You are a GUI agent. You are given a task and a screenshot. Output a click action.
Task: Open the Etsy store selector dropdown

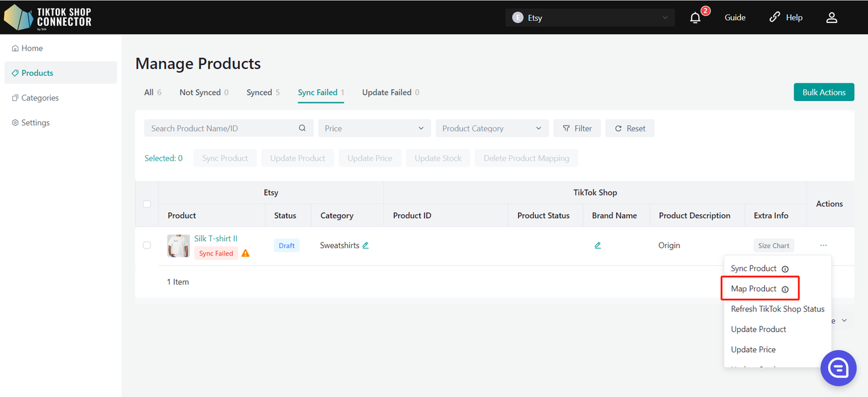pos(590,18)
